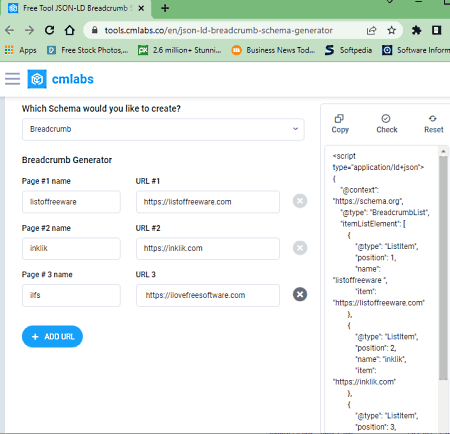Click the ADD URL button

click(52, 337)
